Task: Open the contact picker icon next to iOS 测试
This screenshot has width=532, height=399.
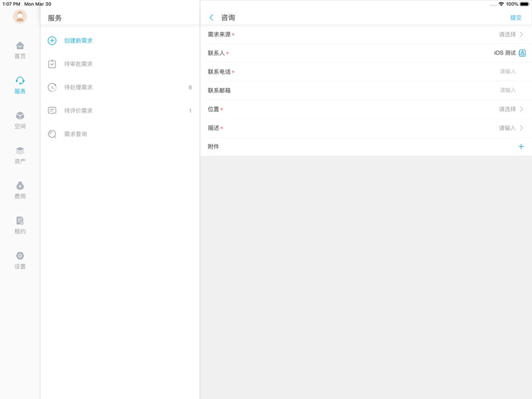Action: click(x=522, y=53)
